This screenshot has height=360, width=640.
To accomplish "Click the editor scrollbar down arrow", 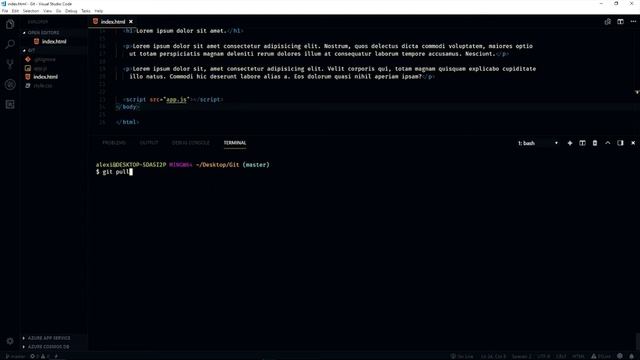I will [637, 93].
